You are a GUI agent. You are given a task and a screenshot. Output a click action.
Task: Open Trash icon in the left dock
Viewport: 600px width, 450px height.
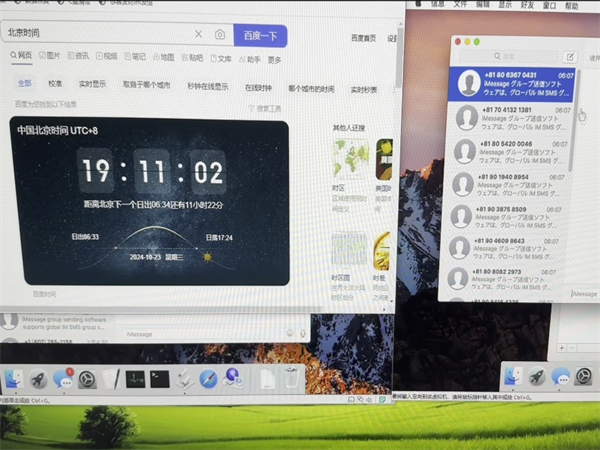point(290,378)
